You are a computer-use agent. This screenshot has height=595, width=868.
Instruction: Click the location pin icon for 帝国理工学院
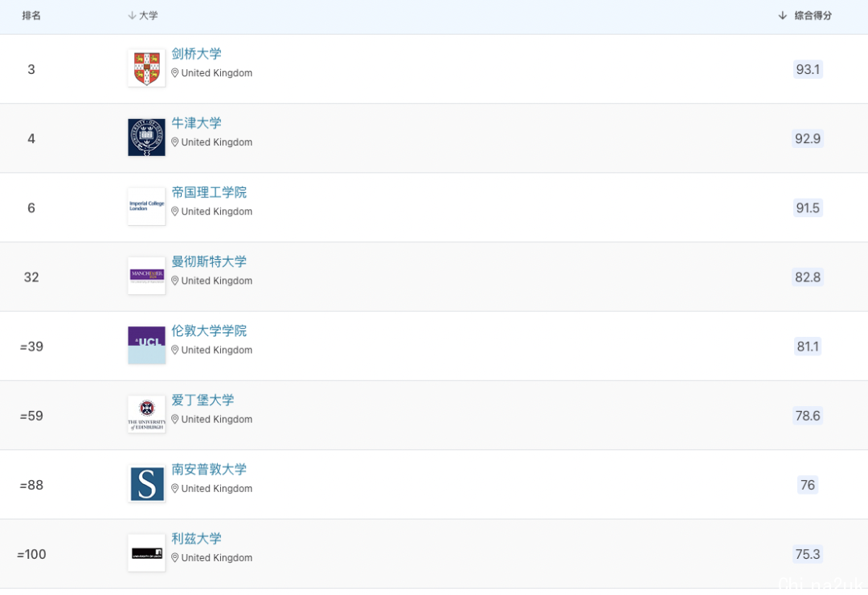[175, 211]
